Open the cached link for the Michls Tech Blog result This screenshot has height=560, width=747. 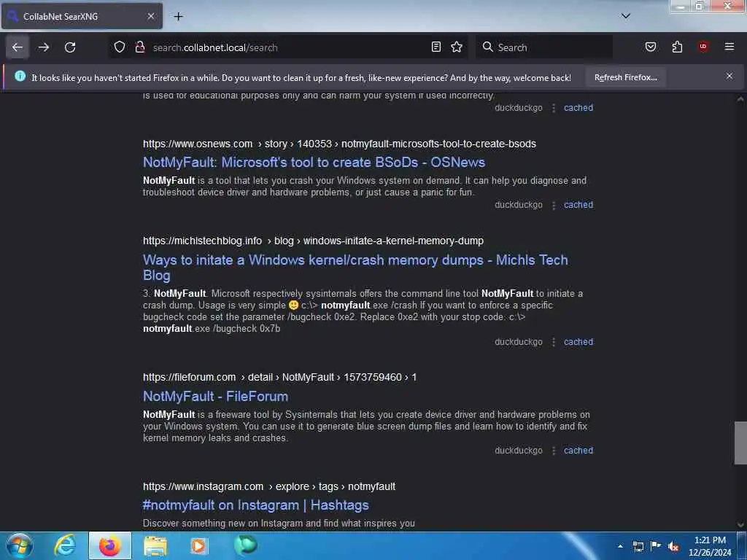[x=578, y=342]
